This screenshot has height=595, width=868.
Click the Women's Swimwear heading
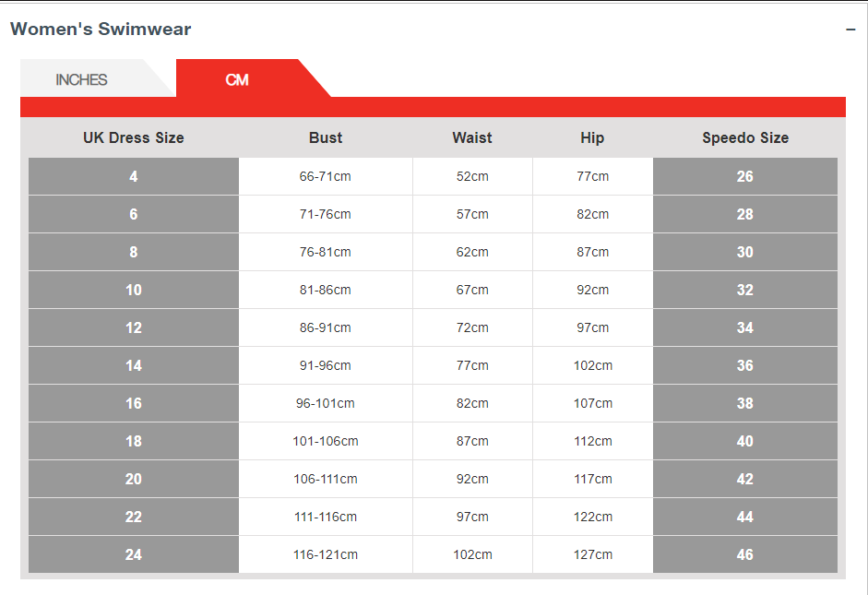(101, 30)
